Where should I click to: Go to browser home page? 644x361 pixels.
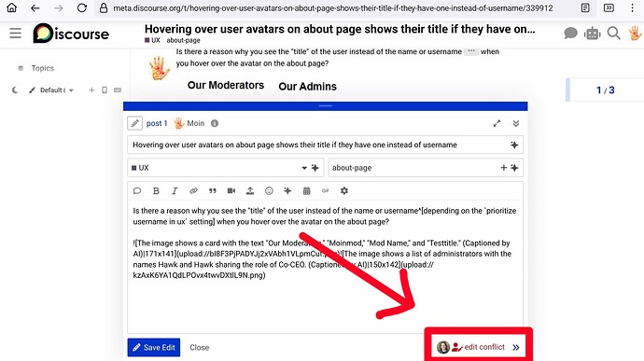[12, 7]
